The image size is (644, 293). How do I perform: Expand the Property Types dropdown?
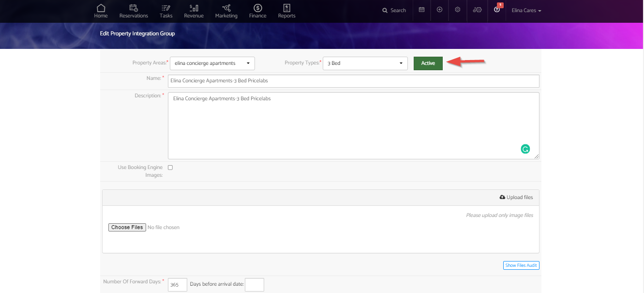[x=365, y=63]
